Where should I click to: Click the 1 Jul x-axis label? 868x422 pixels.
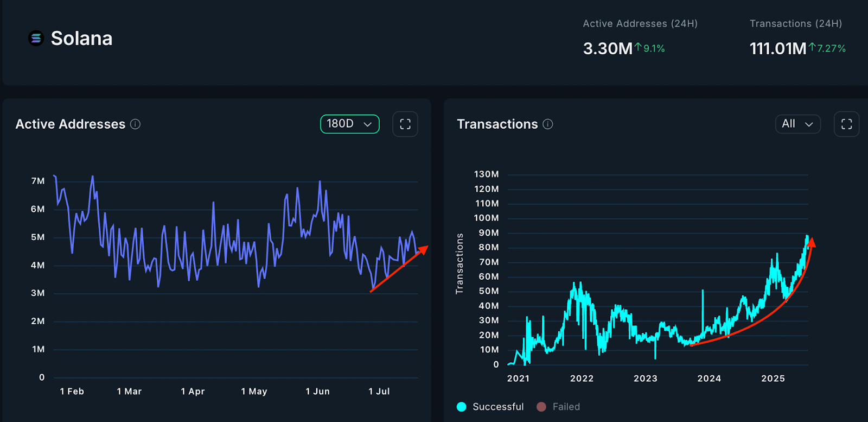pyautogui.click(x=379, y=391)
